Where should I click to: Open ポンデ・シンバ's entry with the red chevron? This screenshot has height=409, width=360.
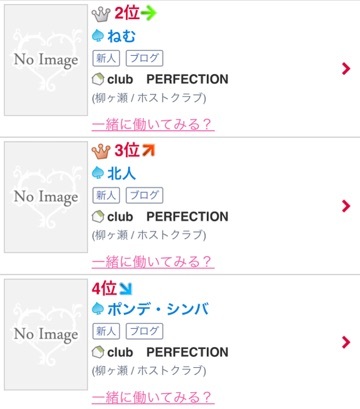click(x=346, y=342)
